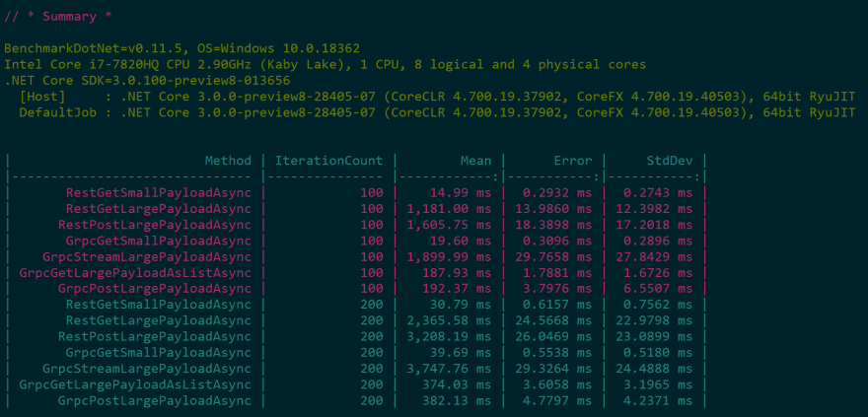
Task: Select GrpcGetLargePayloadAsListAsync in the 374.03 ms row
Action: pyautogui.click(x=135, y=384)
